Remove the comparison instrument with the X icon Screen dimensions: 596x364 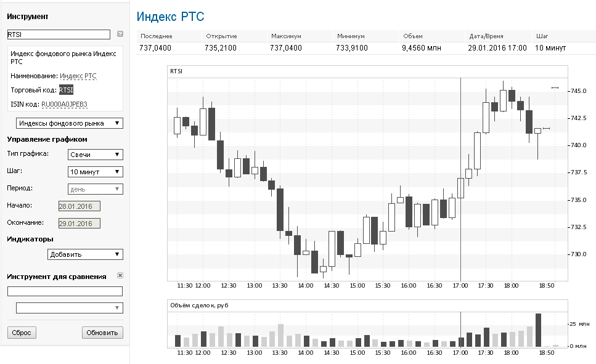[120, 276]
